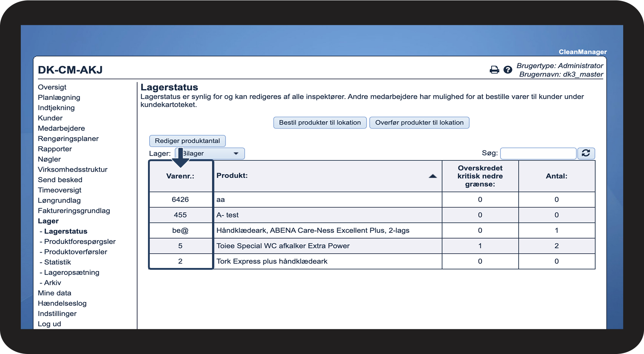This screenshot has height=354, width=644.
Task: Click the Rapporter menu item
Action: tap(55, 149)
